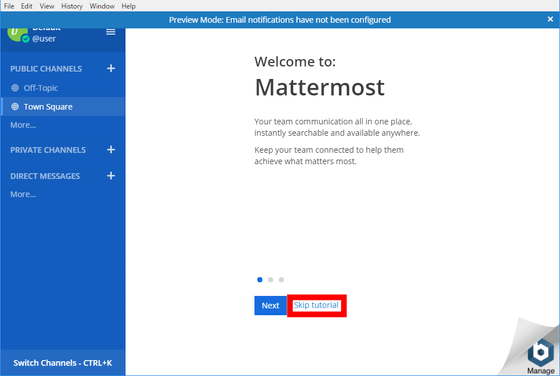Screen dimensions: 560x376
Task: Click the online status indicator badge
Action: pyautogui.click(x=25, y=39)
